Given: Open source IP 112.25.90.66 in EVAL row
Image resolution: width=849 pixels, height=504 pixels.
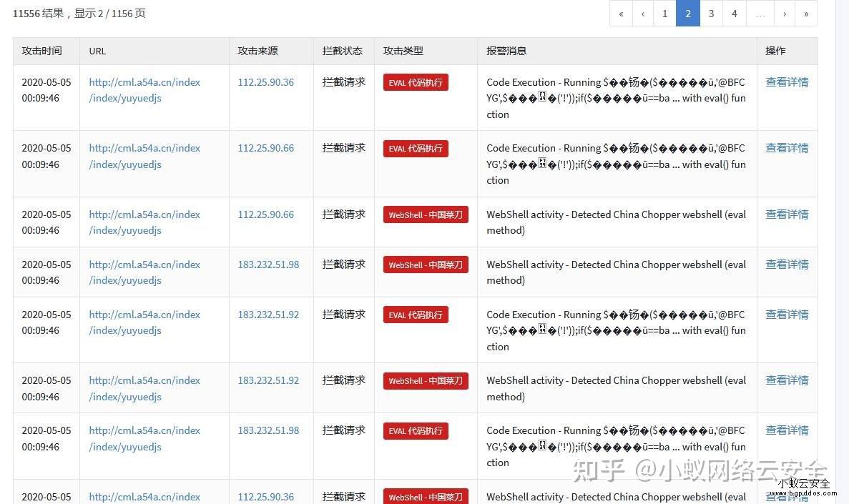Looking at the screenshot, I should coord(266,148).
